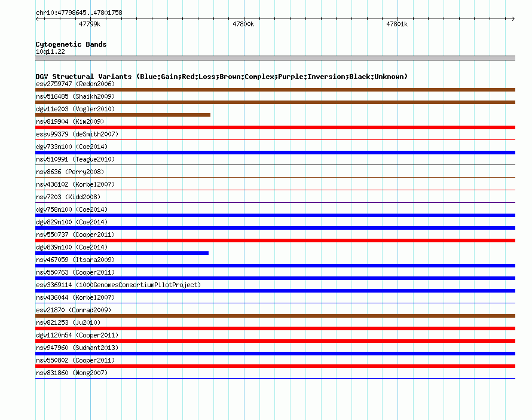Click the DGV Structural Variants track title

click(222, 77)
